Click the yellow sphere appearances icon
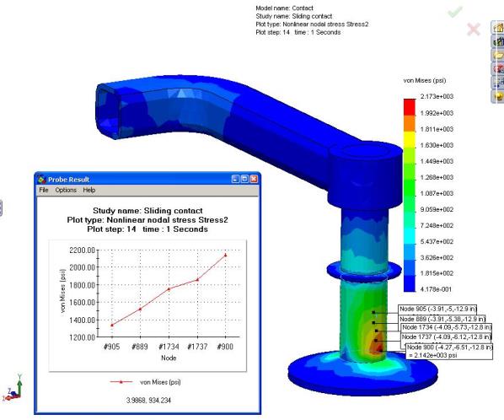Viewport: 504px width, 420px height. coord(498,96)
